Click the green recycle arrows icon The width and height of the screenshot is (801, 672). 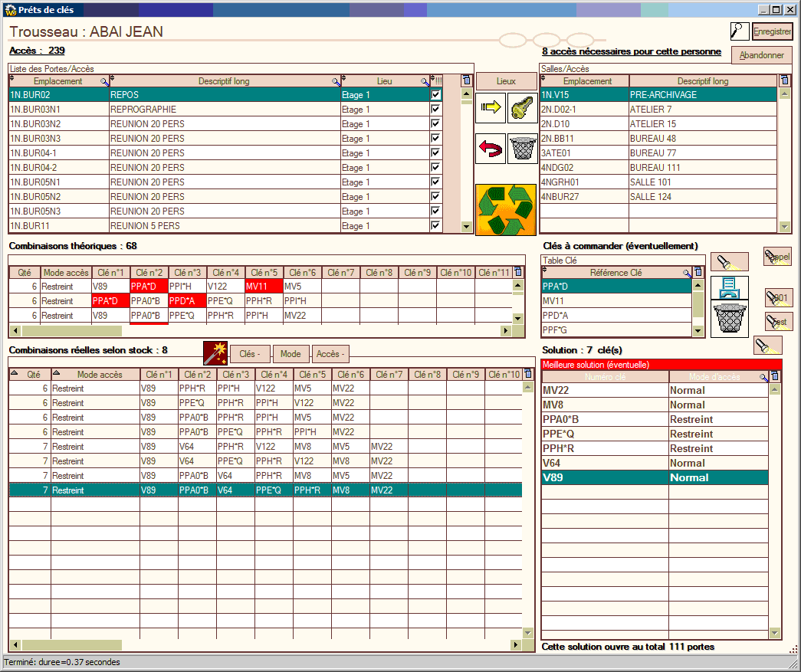point(506,210)
